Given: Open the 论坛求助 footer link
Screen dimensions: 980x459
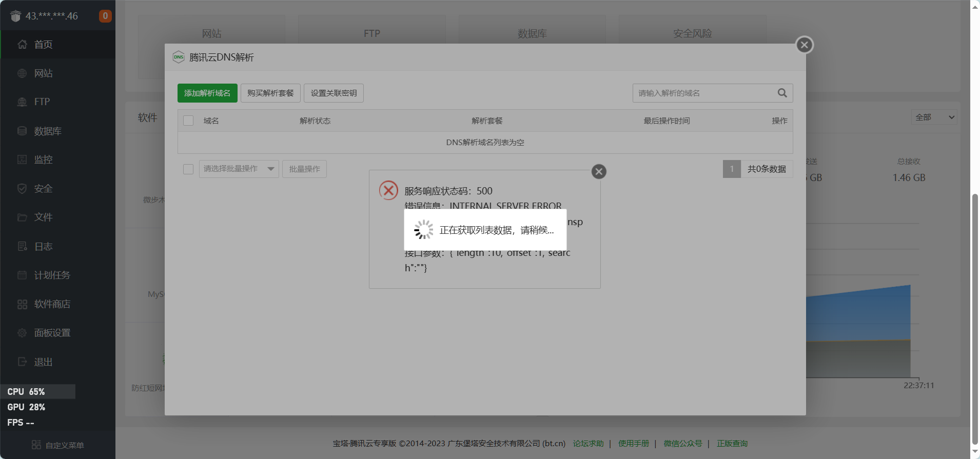Looking at the screenshot, I should [x=588, y=443].
